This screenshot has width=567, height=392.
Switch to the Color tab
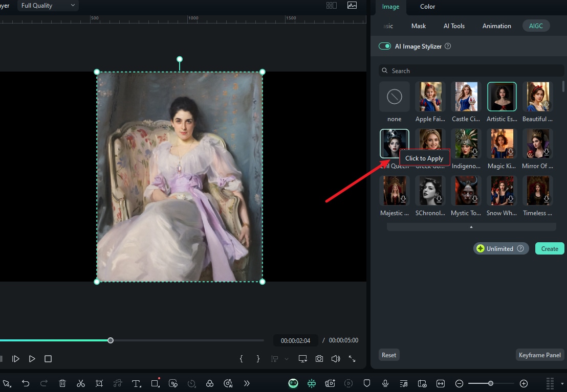pyautogui.click(x=427, y=7)
